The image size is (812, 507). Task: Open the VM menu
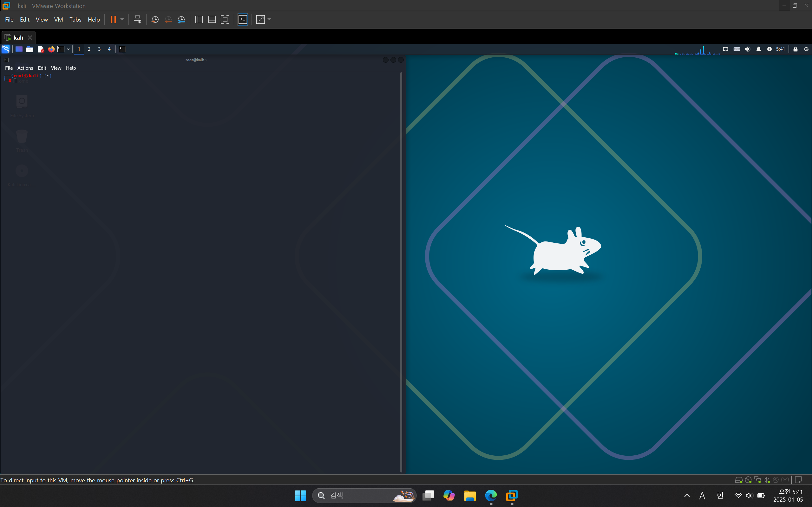pos(58,20)
